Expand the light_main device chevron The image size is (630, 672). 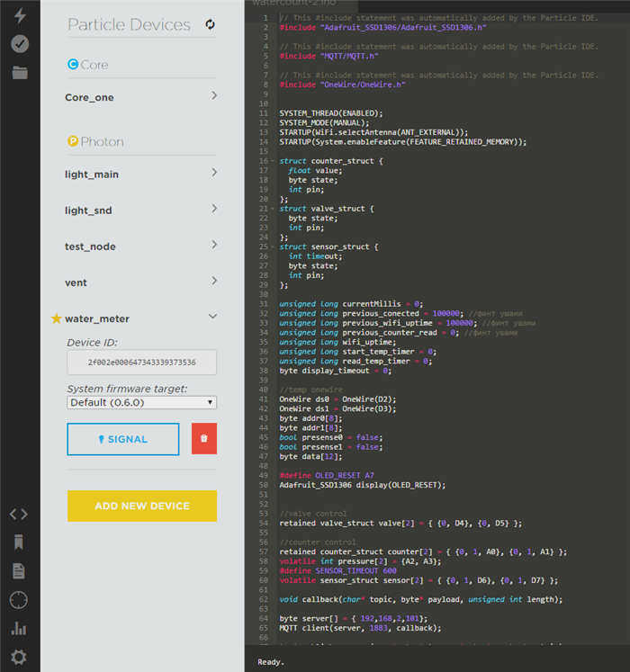(x=214, y=173)
